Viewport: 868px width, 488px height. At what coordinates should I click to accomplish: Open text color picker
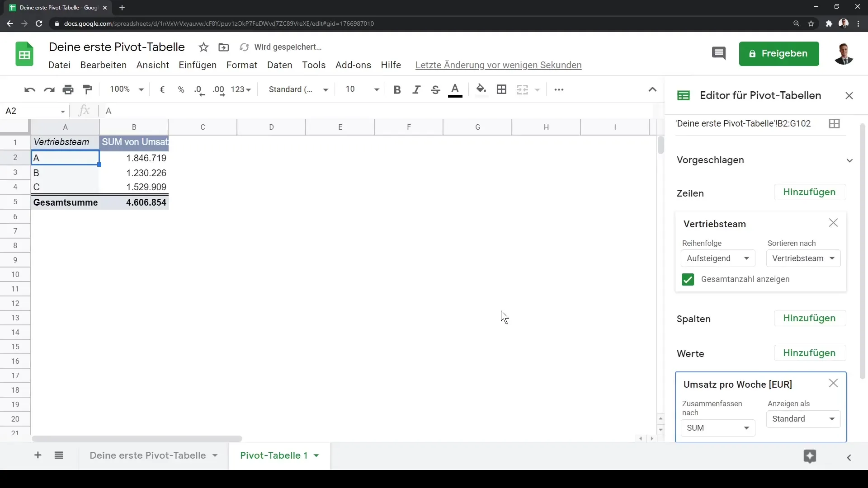point(455,89)
